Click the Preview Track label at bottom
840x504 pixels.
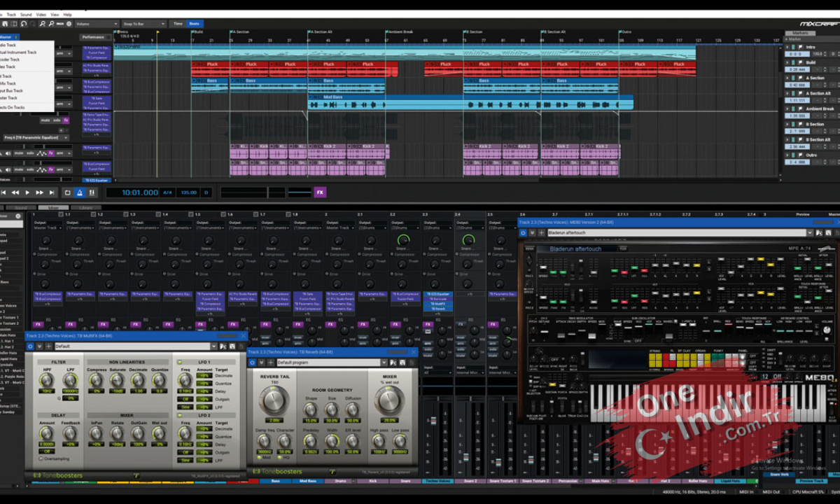[x=811, y=481]
